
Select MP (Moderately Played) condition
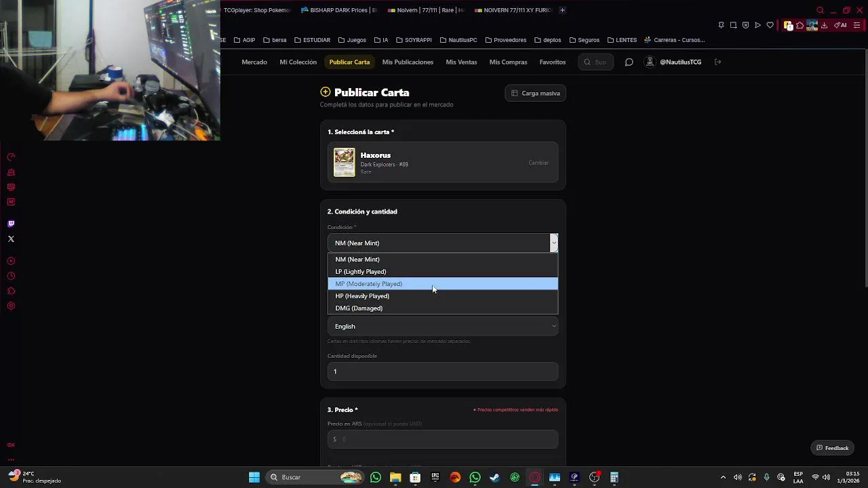coord(443,284)
